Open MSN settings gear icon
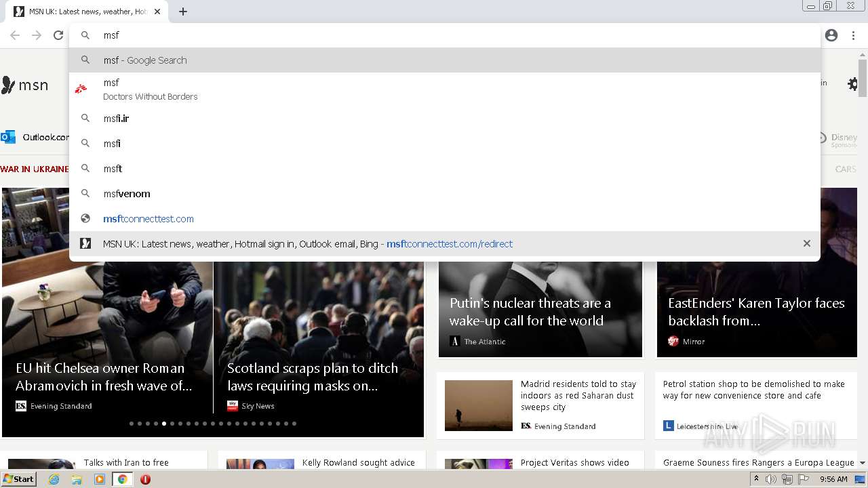The image size is (868, 488). (x=853, y=84)
